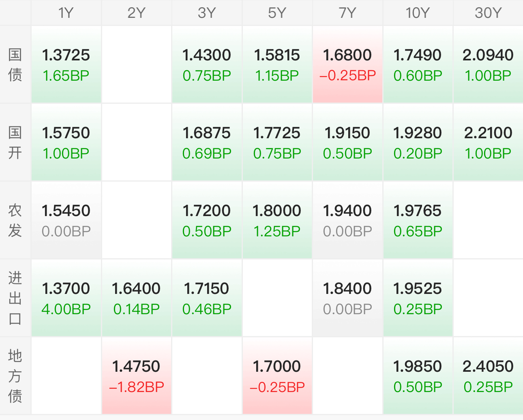Open 地方债 2Y cell with -1.82BP

pyautogui.click(x=136, y=376)
